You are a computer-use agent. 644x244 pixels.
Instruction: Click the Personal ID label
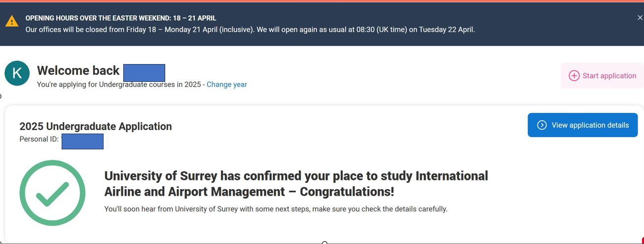point(39,139)
